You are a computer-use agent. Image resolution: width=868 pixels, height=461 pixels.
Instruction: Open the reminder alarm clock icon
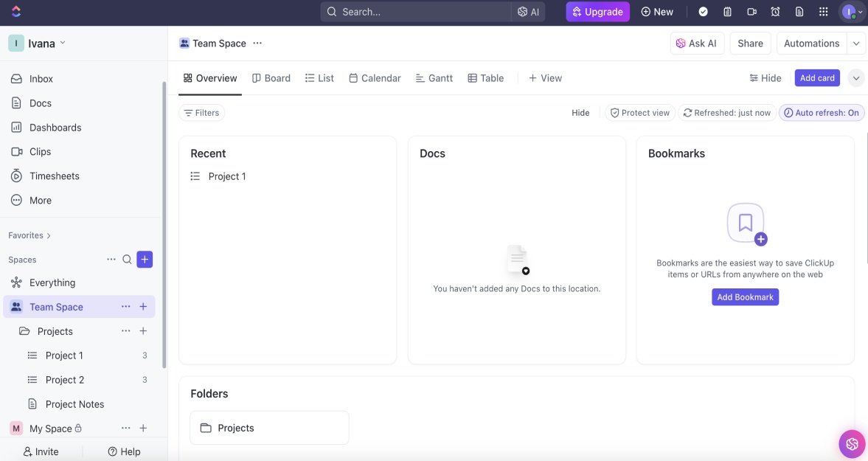[776, 12]
